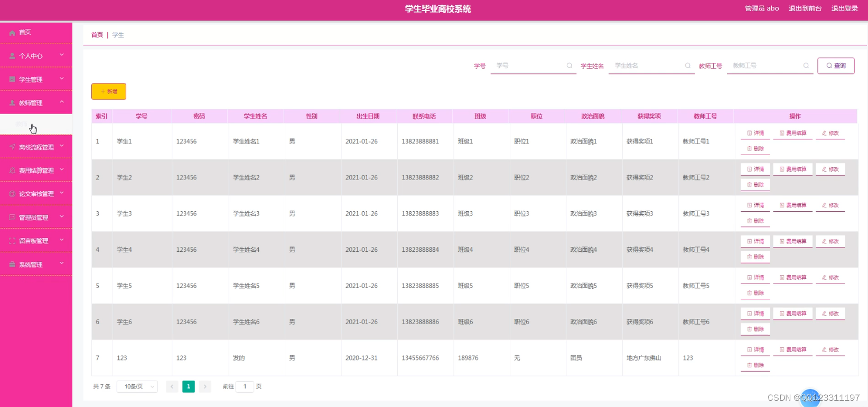Click the next page arrow

point(205,386)
